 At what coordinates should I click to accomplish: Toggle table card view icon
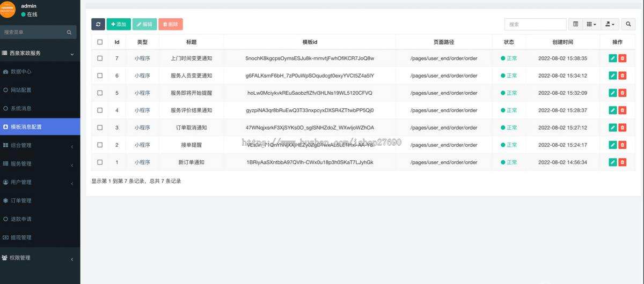(575, 24)
